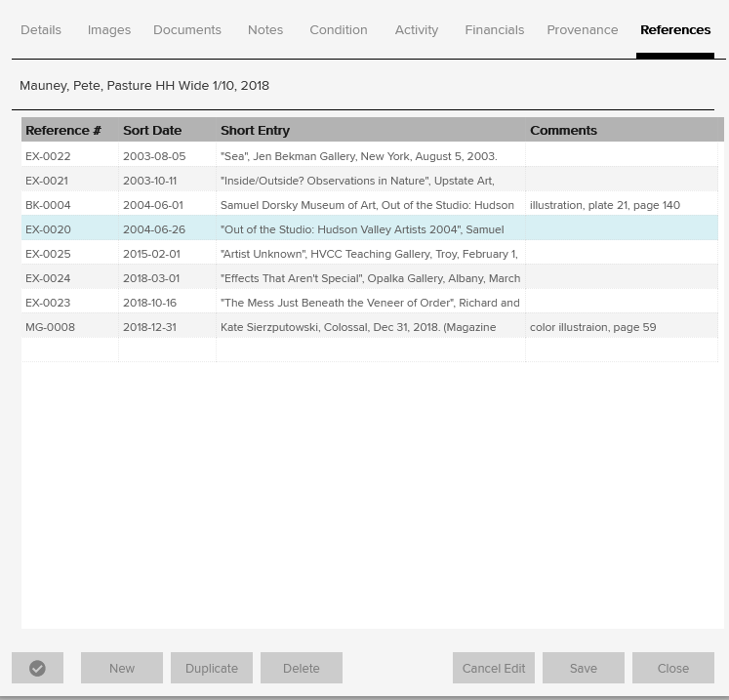The width and height of the screenshot is (729, 700).
Task: Click the "Artist Unknown", HVCC Teaching Gallery entry
Action: [369, 254]
